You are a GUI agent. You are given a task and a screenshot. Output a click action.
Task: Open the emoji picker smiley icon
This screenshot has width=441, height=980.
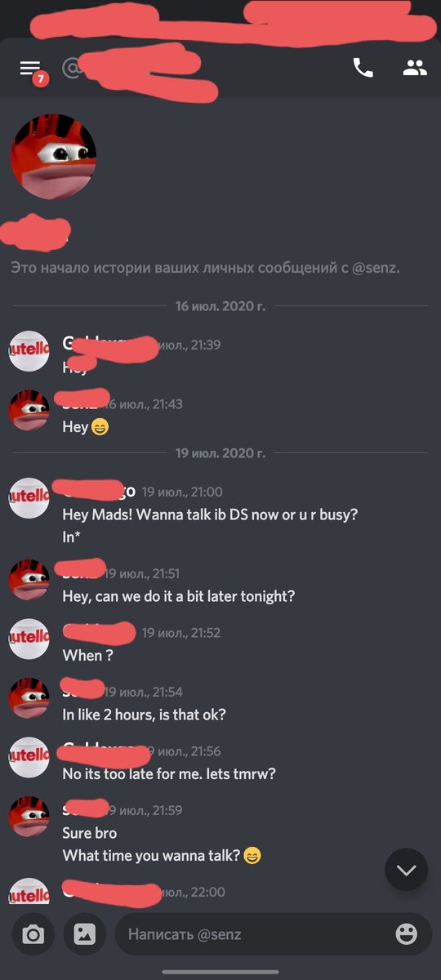click(406, 934)
